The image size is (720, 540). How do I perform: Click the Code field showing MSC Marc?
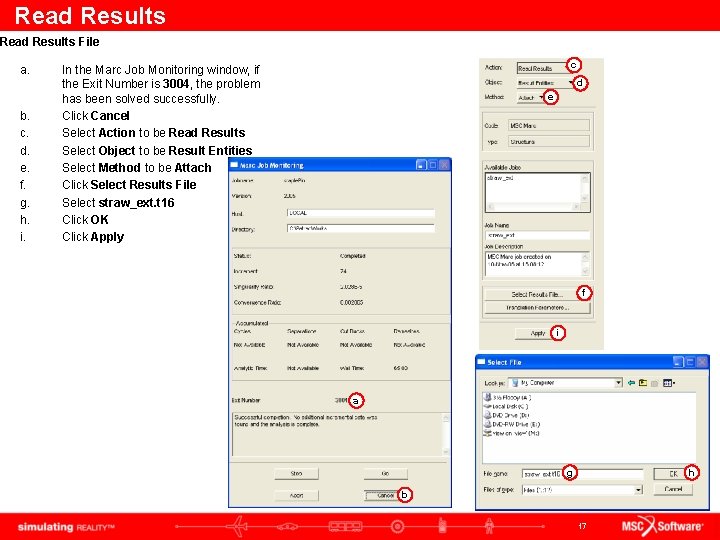549,125
